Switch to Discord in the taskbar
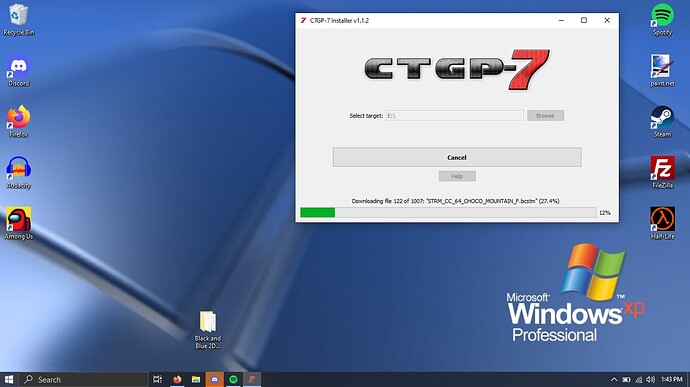690x387 pixels. point(214,380)
